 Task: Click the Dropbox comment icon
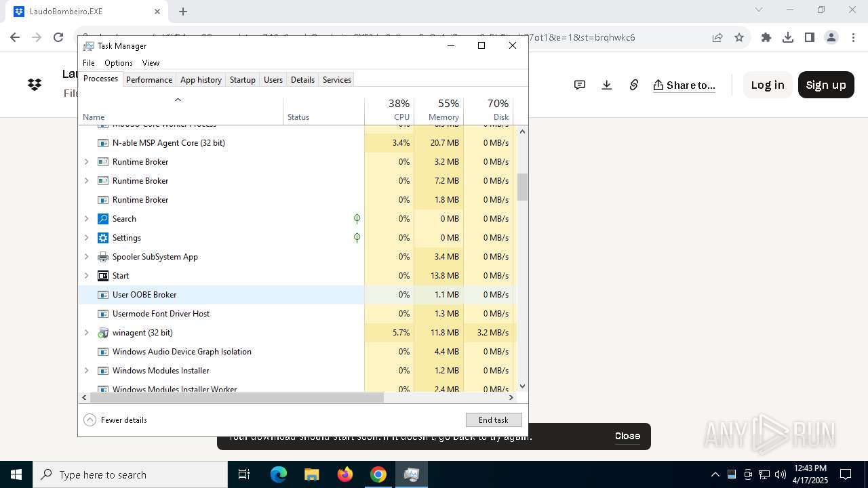(580, 85)
